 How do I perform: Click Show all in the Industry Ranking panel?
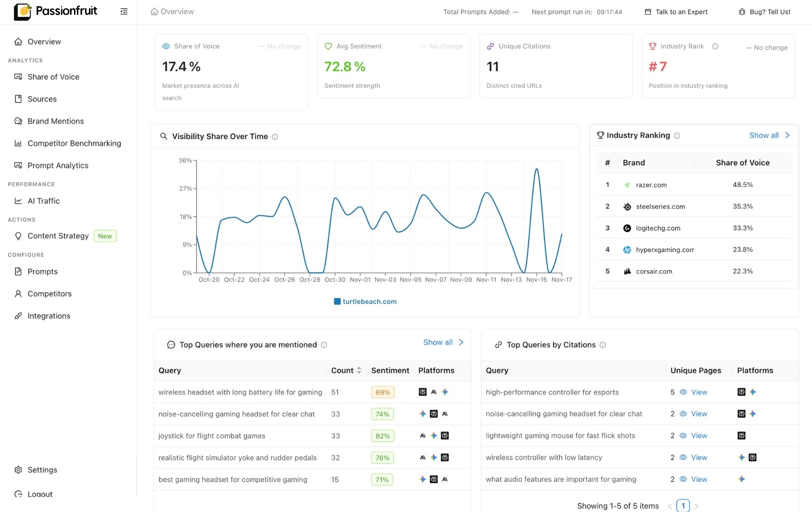[764, 136]
